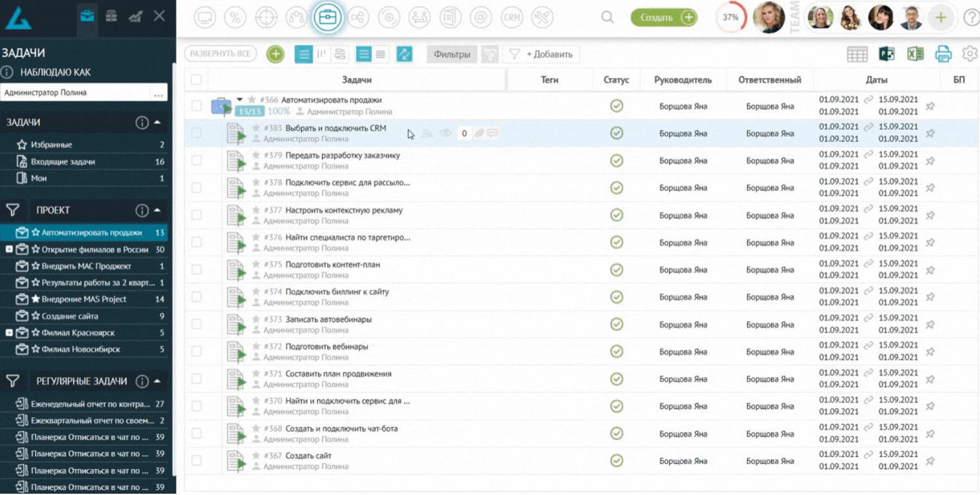Collapse the #366 Автоматизировать продажи subtasks

240,100
